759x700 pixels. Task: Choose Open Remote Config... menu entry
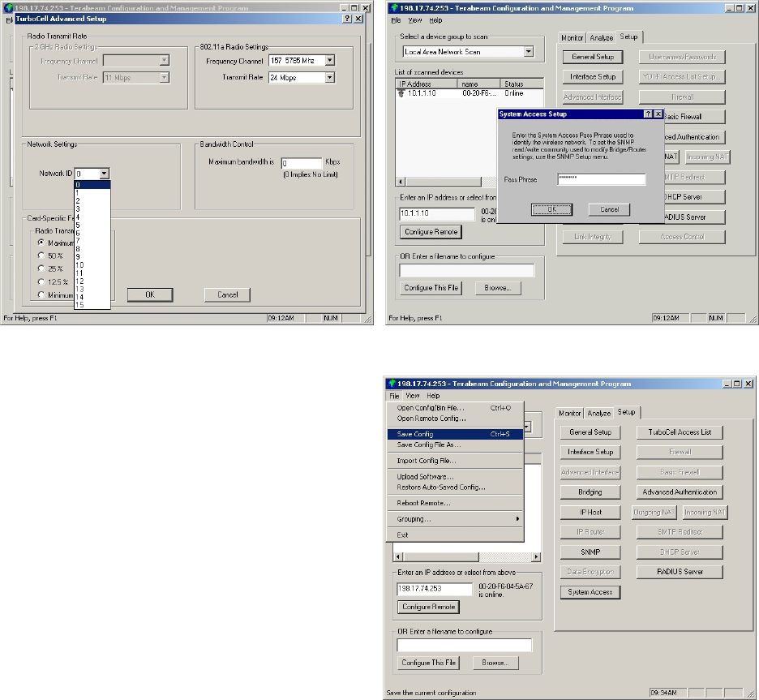point(455,419)
